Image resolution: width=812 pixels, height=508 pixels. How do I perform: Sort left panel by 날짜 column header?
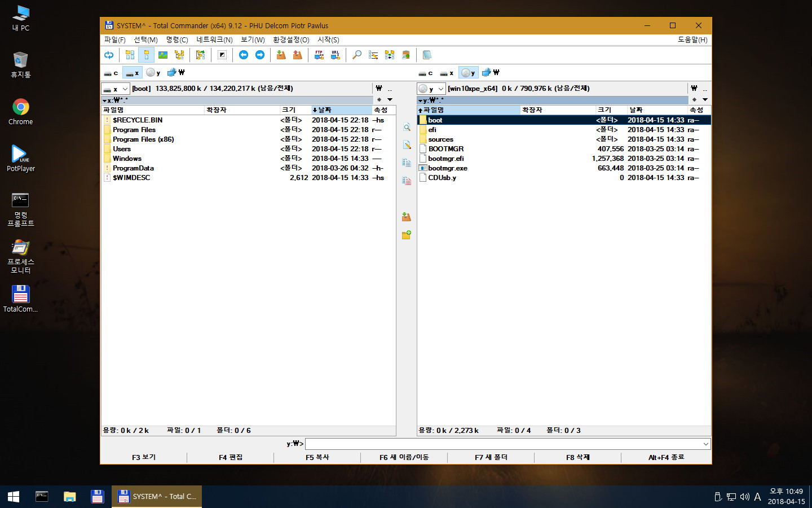click(341, 110)
